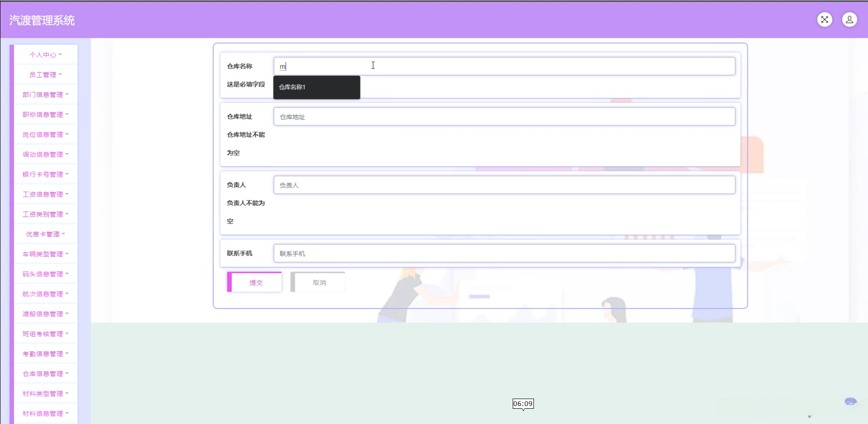
Task: Click the 06:09 timestamp label
Action: coord(523,404)
